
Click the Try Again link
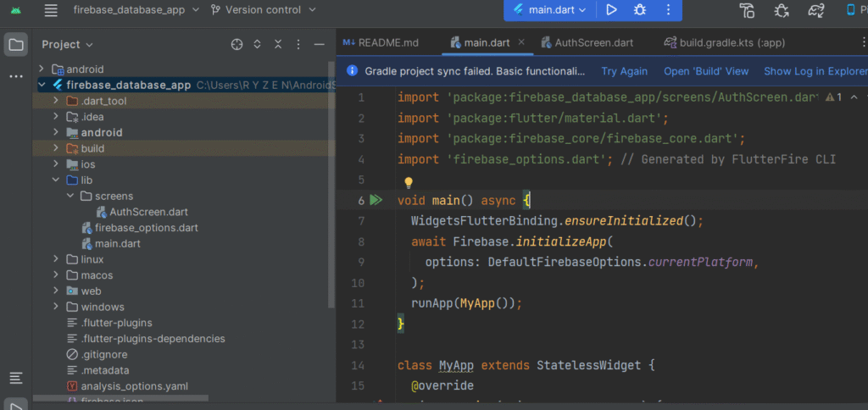pos(624,72)
